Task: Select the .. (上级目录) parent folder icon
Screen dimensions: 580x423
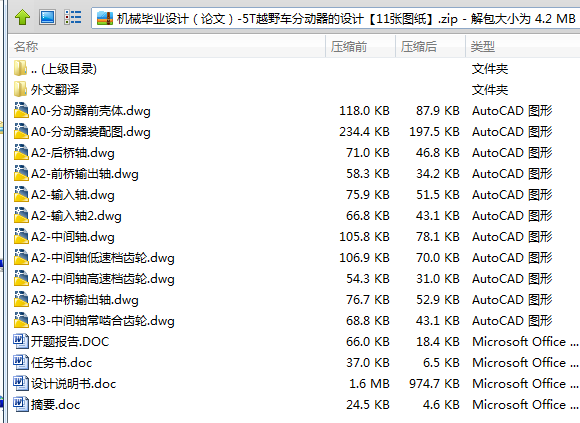Action: coord(21,68)
